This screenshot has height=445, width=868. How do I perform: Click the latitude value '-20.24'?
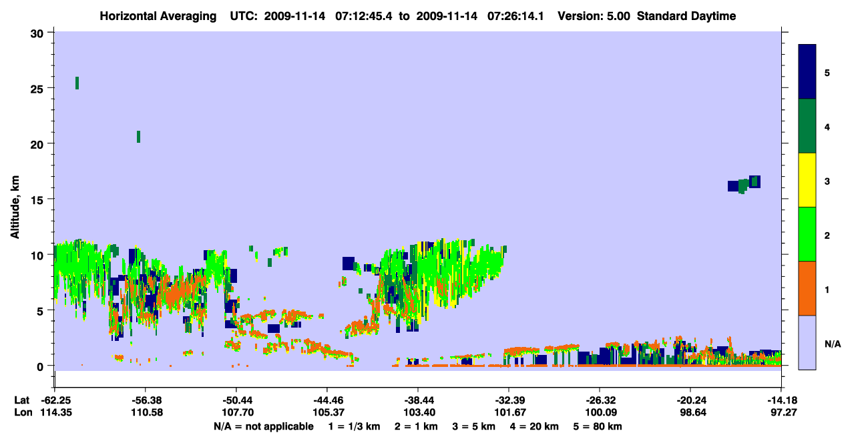point(690,400)
